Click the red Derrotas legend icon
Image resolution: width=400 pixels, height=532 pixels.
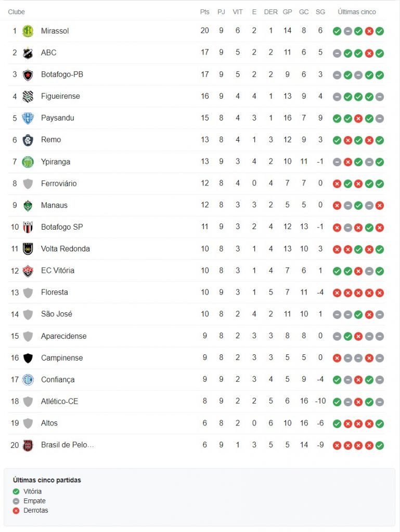point(16,511)
